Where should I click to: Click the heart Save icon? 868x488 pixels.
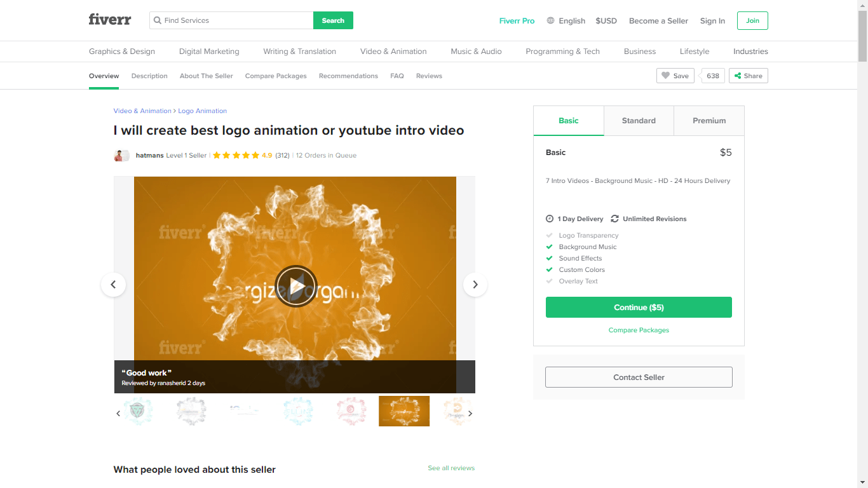tap(665, 76)
